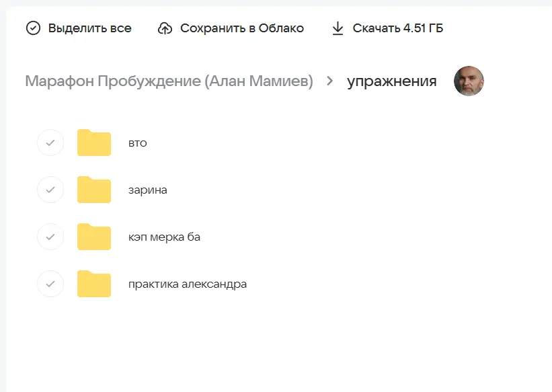Click the owner's avatar photo
The height and width of the screenshot is (392, 552).
[469, 81]
